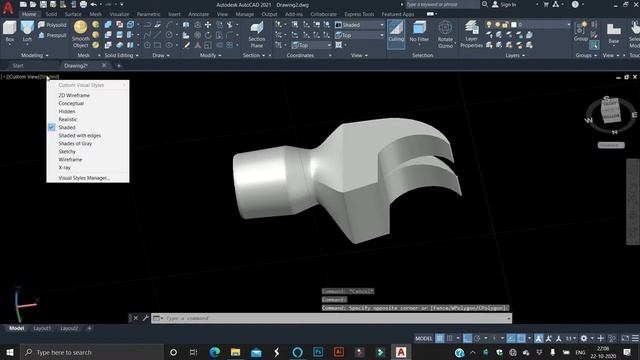Click the Smooth Object mesh tool

pyautogui.click(x=80, y=34)
